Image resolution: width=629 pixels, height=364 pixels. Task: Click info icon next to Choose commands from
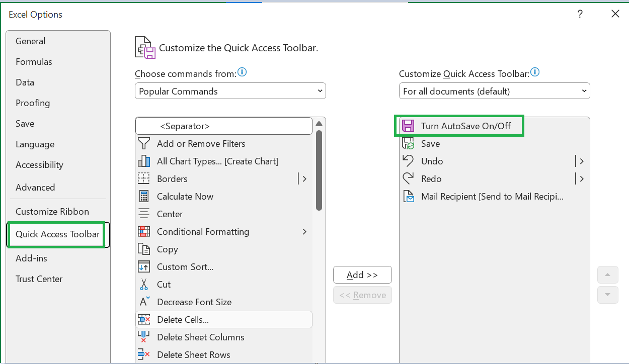click(x=242, y=72)
